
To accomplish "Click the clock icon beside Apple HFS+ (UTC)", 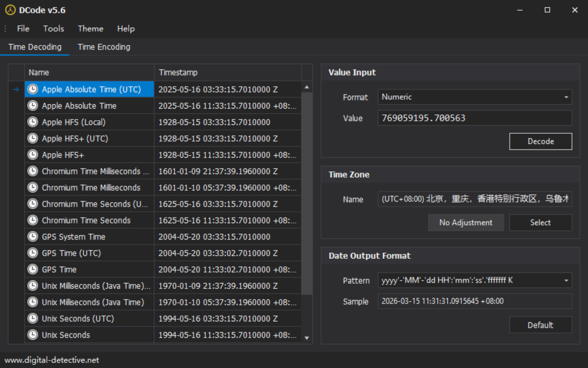I will (x=33, y=138).
